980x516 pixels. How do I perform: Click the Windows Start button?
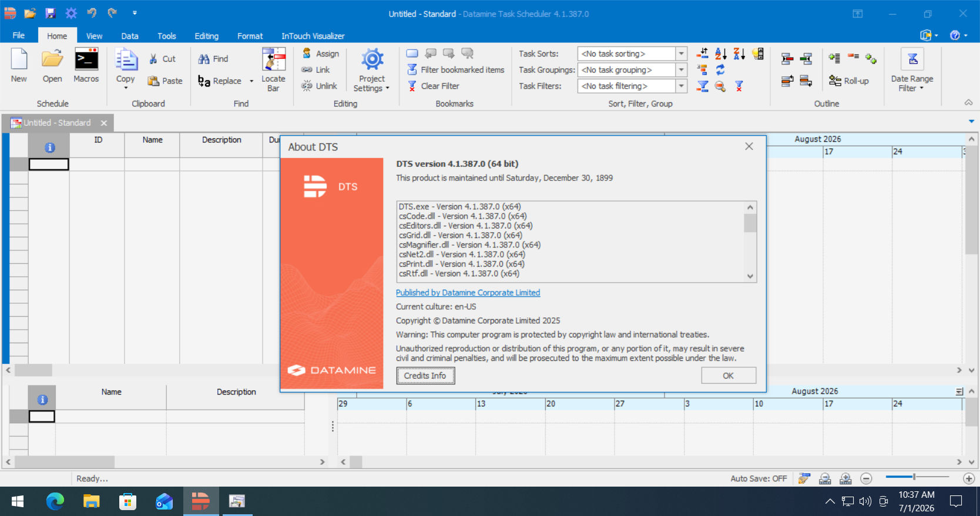coord(18,501)
